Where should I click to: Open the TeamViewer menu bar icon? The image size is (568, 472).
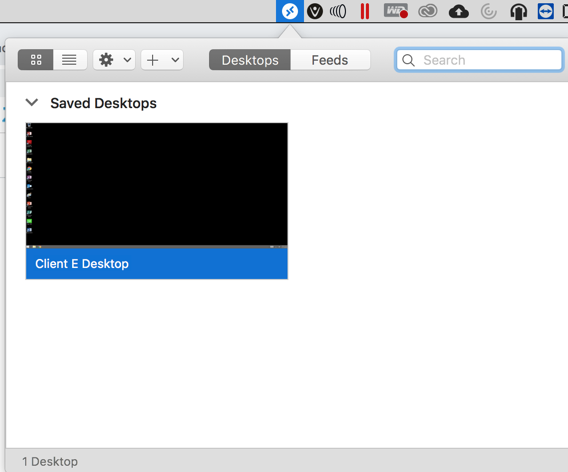coord(545,11)
